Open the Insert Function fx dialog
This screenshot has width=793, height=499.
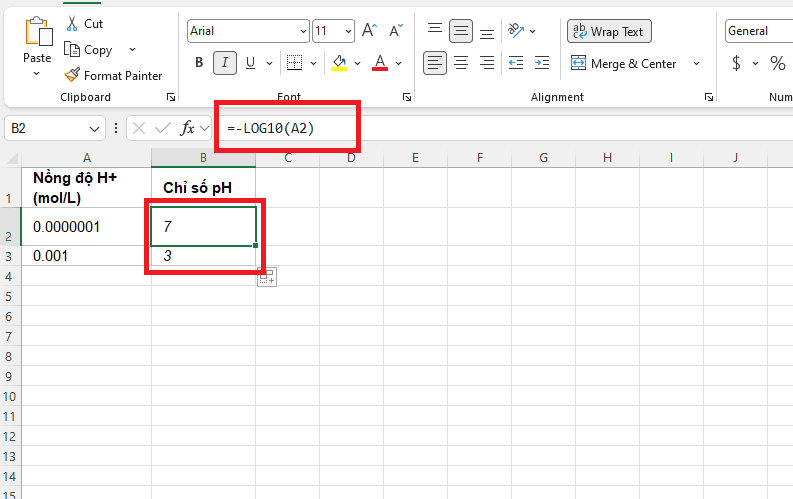pyautogui.click(x=188, y=128)
